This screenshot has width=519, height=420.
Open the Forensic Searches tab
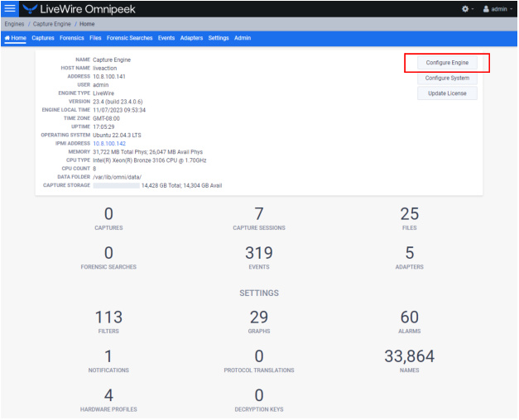(129, 38)
